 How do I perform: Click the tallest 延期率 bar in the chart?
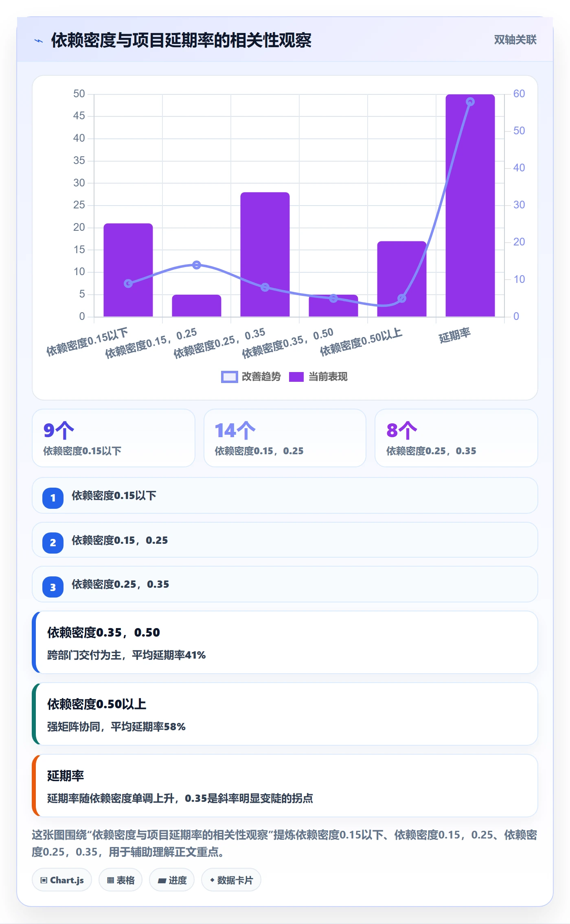pyautogui.click(x=470, y=206)
